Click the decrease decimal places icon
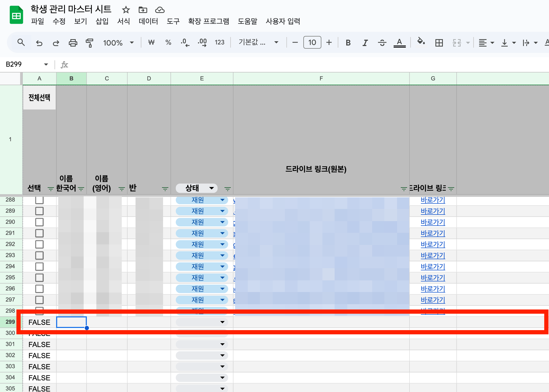 (x=185, y=43)
